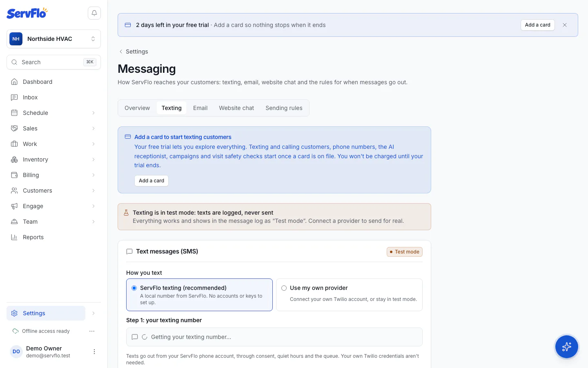Screen dimensions: 588x368
Task: Expand Customers submenu chevron
Action: pyautogui.click(x=94, y=191)
